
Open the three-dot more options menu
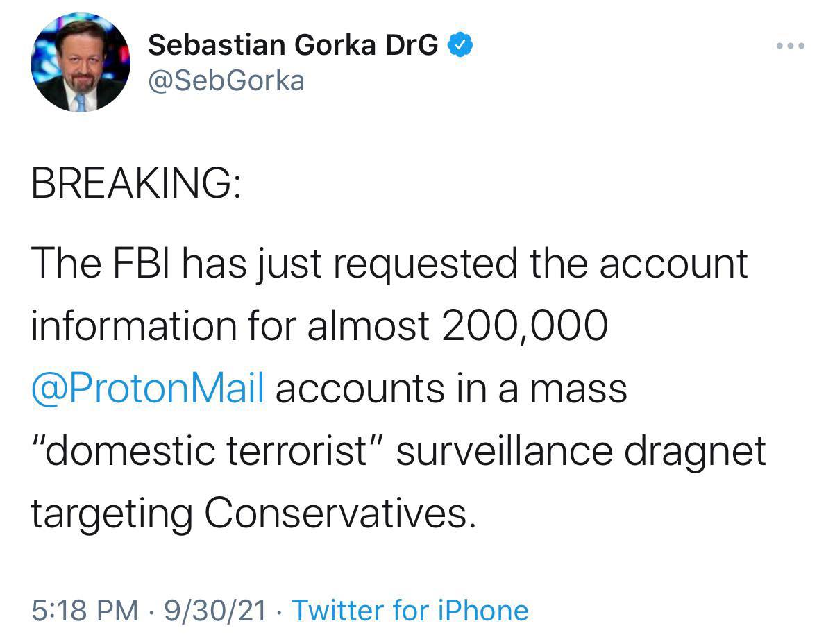(790, 46)
